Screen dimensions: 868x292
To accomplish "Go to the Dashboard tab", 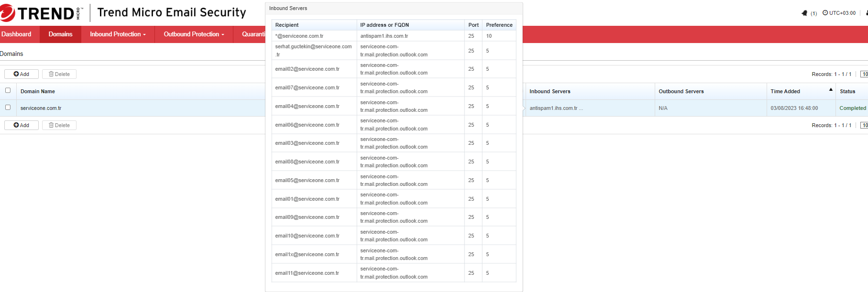I will pos(16,34).
